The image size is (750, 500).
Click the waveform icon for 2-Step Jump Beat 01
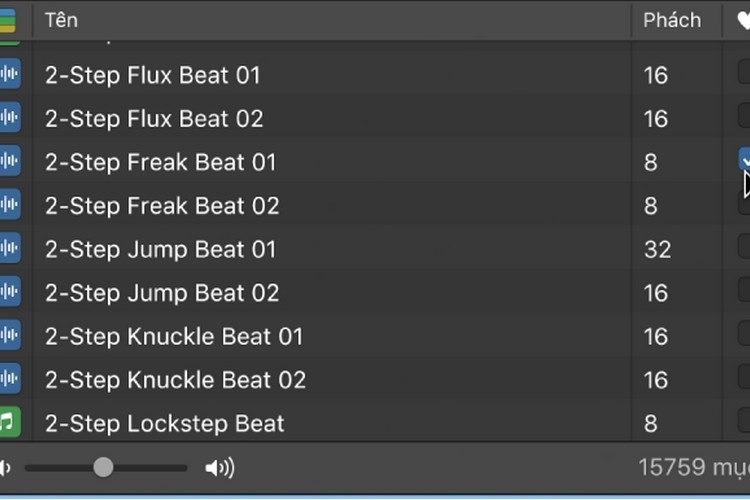click(x=9, y=249)
